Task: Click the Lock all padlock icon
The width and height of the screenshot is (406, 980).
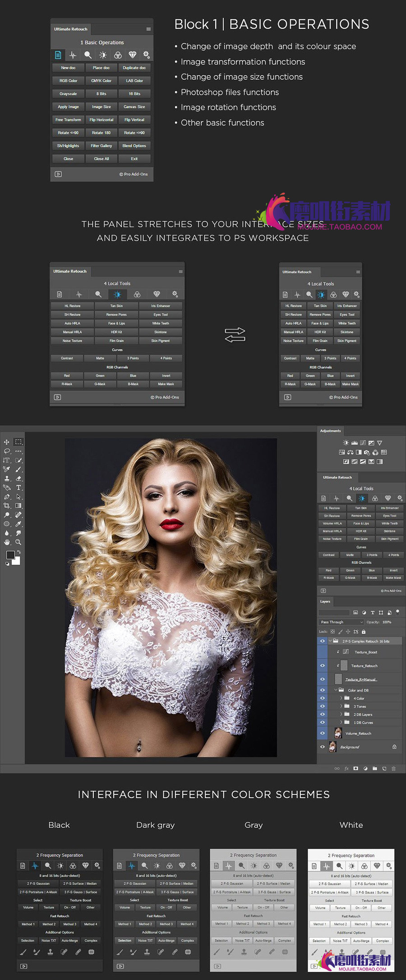Action: point(364,632)
